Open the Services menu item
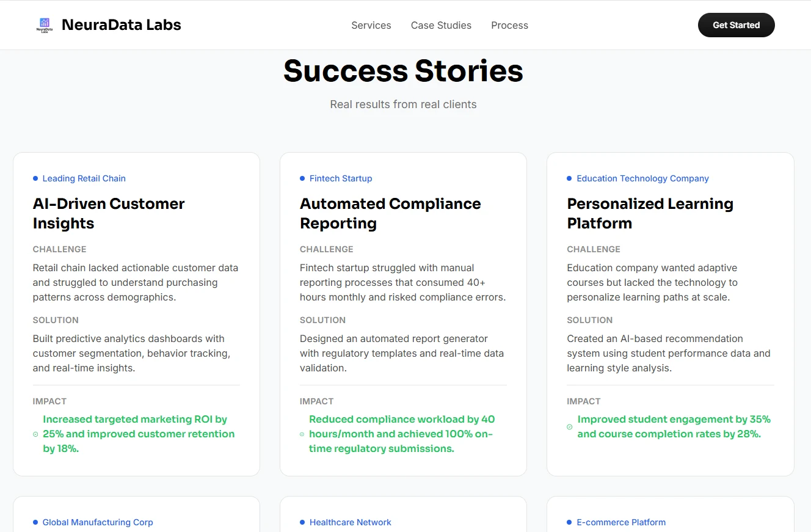This screenshot has width=811, height=532. (x=371, y=25)
